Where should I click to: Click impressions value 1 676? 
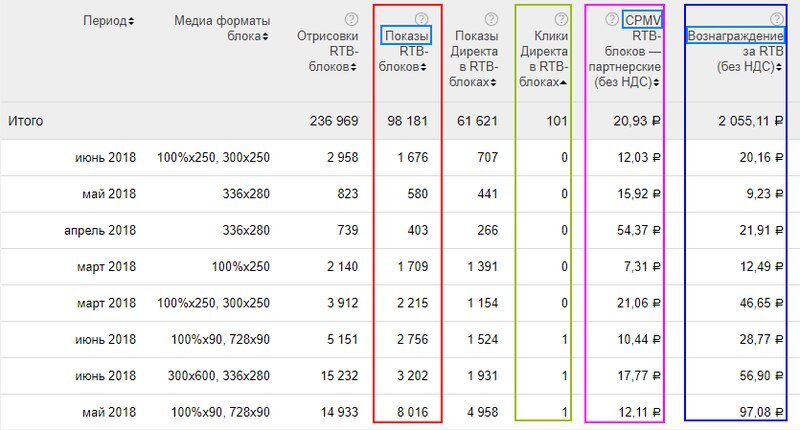(413, 157)
